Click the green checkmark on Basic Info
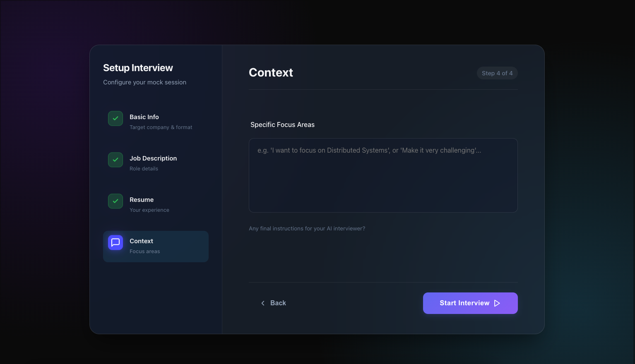 tap(115, 118)
